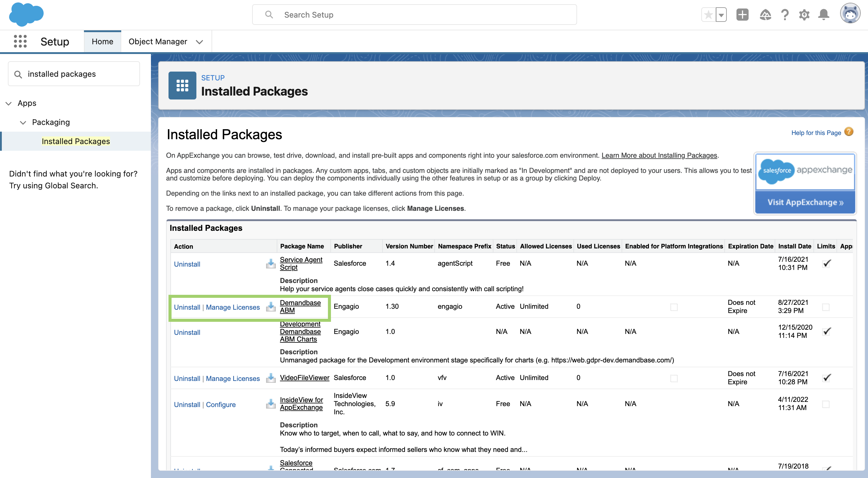Open the App Launcher grid icon
Screen dimensions: 868x478
coord(20,42)
